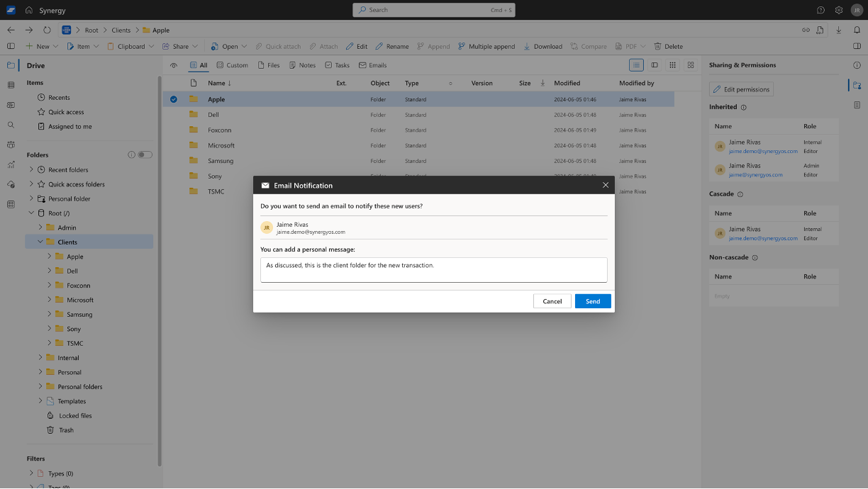Click the Clients breadcrumb link
The height and width of the screenshot is (489, 868).
121,30
